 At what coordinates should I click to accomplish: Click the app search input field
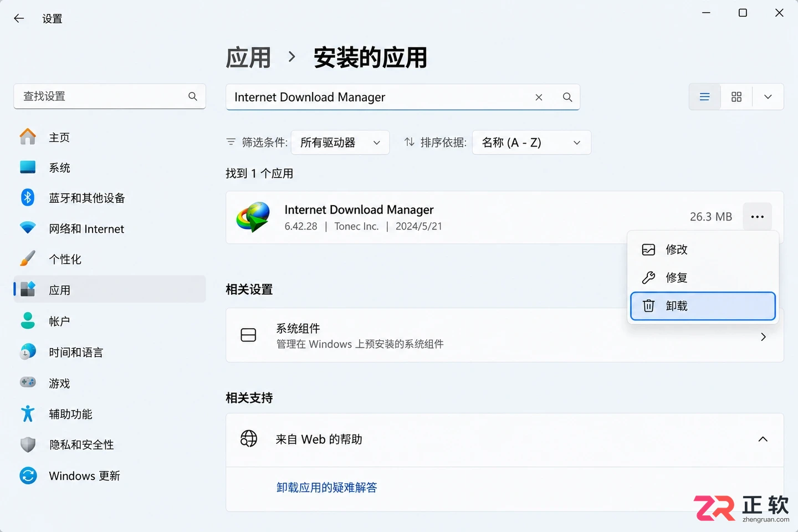coord(403,97)
